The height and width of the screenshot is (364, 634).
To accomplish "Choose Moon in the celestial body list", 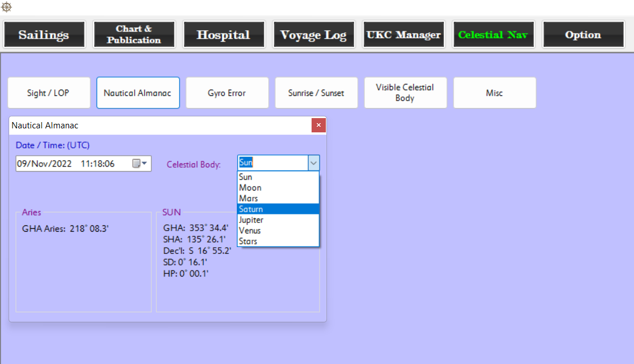I will 278,188.
